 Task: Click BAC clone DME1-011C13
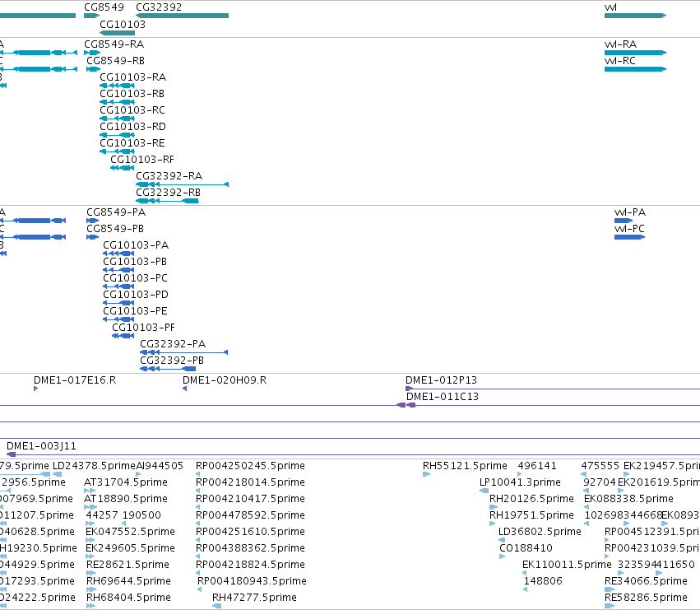pos(442,397)
